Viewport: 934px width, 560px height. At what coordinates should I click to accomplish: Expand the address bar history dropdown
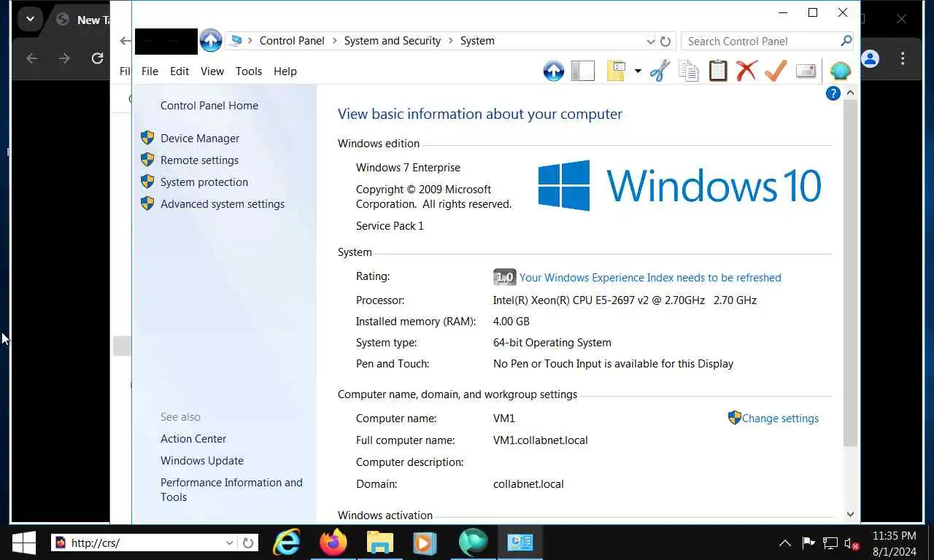point(651,41)
